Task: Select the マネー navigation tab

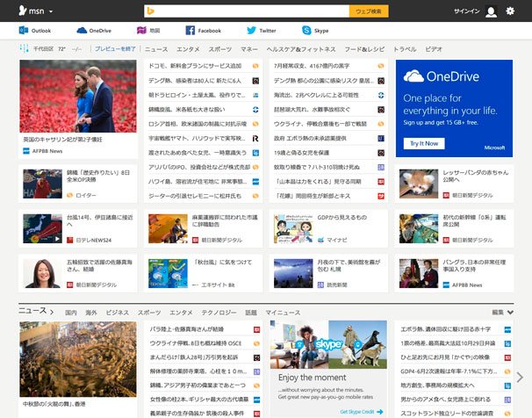Action: point(249,49)
